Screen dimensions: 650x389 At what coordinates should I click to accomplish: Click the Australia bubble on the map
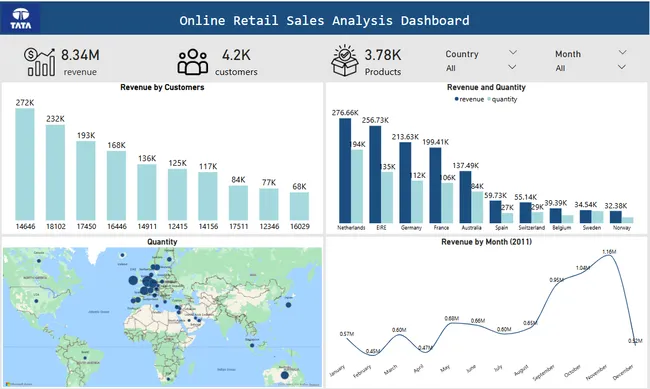pyautogui.click(x=284, y=375)
